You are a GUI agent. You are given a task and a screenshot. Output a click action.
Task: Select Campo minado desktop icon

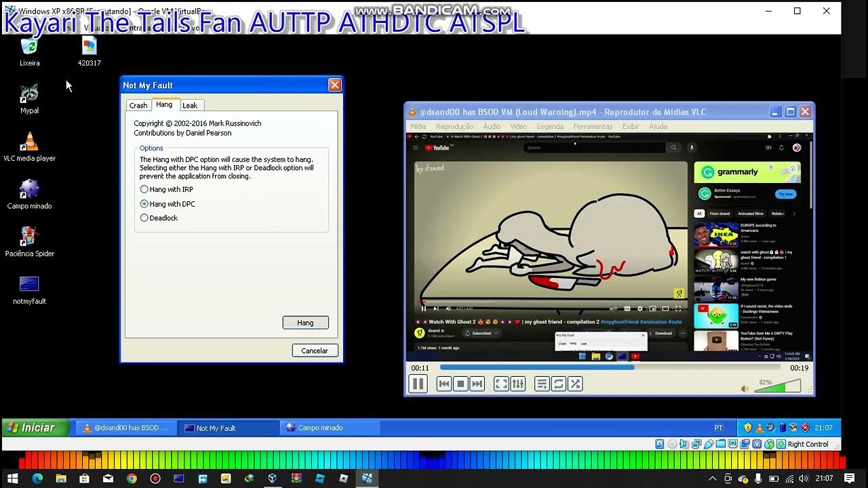pos(29,195)
